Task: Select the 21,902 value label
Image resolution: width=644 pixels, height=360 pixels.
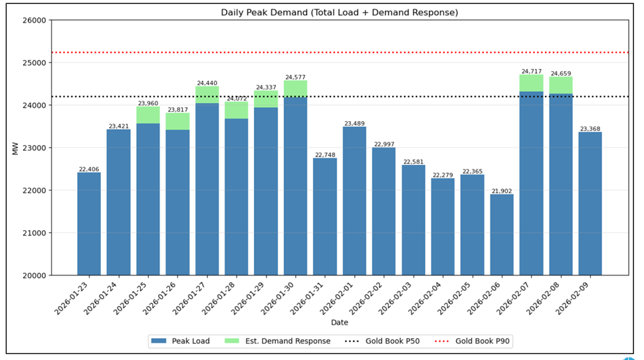Action: (x=502, y=191)
